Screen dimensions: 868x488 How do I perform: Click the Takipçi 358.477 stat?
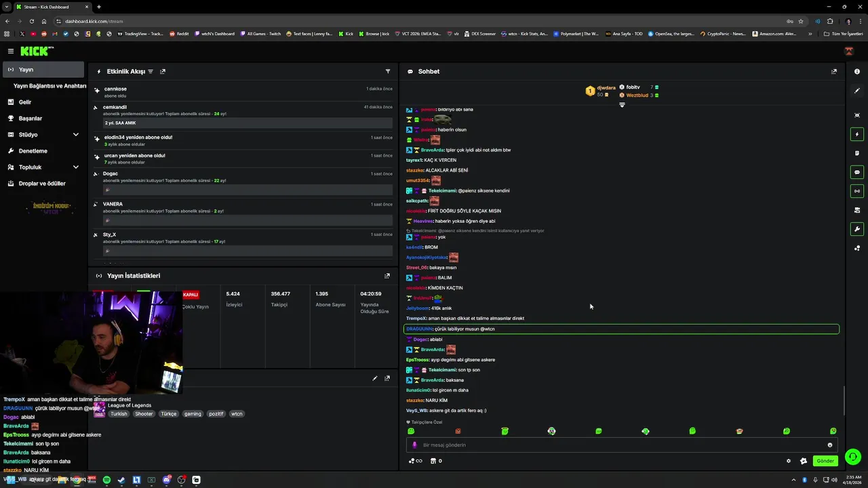click(281, 300)
